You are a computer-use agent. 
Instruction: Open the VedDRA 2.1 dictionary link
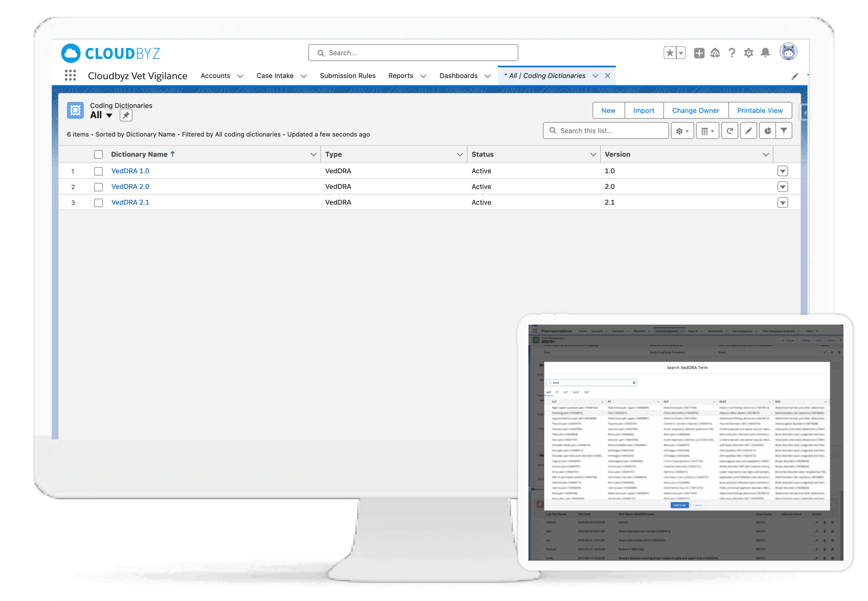[x=130, y=202]
